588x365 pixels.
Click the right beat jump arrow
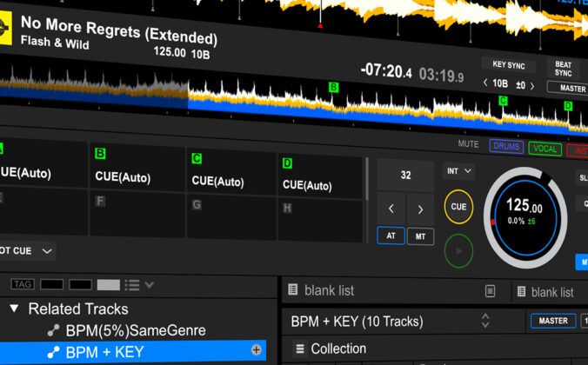coord(420,209)
